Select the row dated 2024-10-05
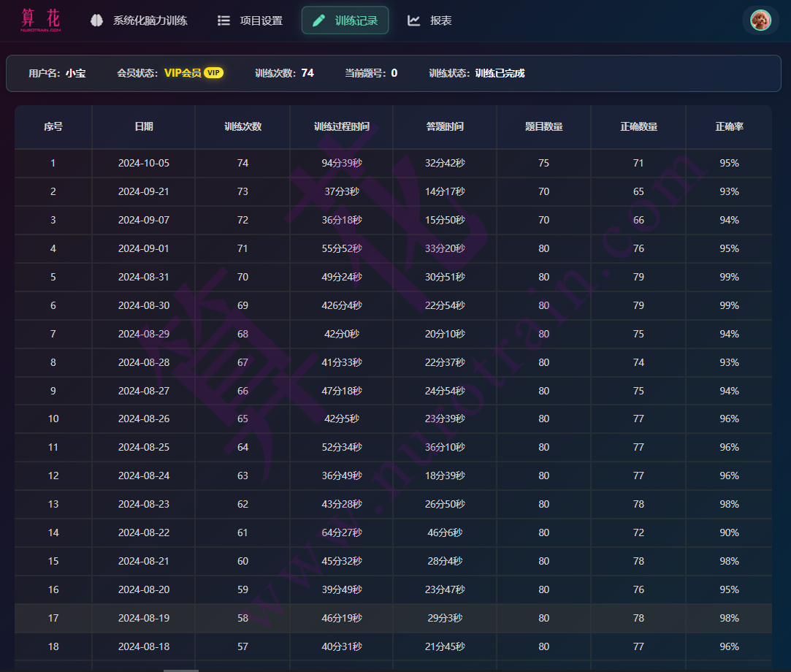The image size is (791, 672). (x=144, y=163)
